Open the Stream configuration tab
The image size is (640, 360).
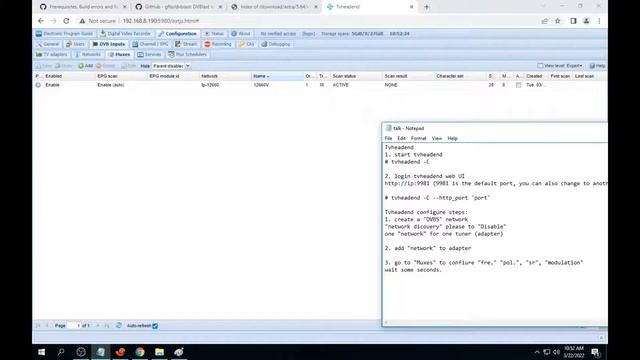186,44
